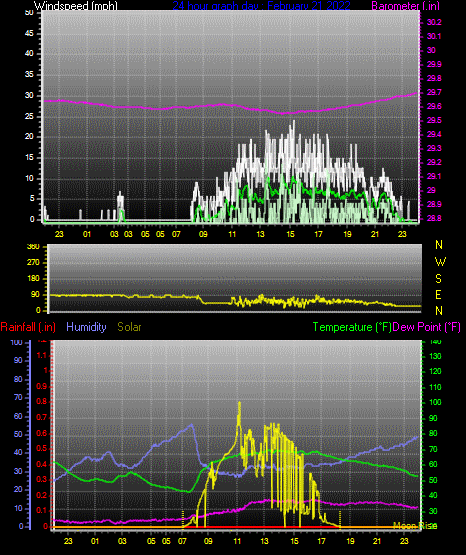Select the 40 tick on the windspeed axis
This screenshot has height=555, width=466.
pos(29,53)
